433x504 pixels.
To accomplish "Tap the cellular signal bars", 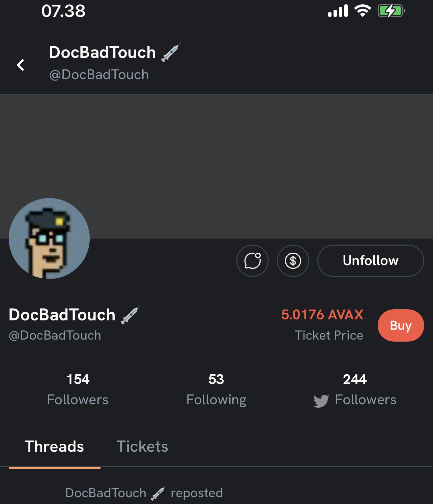I will pyautogui.click(x=338, y=11).
